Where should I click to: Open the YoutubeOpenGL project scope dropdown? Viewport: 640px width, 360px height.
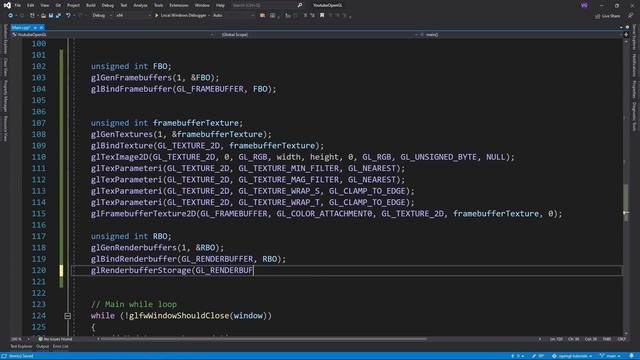(x=113, y=35)
